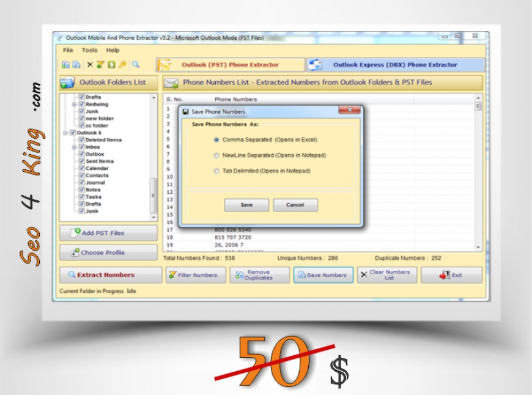Click the magnifier toolbar icon
Viewport: 532px width, 395px height.
click(x=136, y=64)
